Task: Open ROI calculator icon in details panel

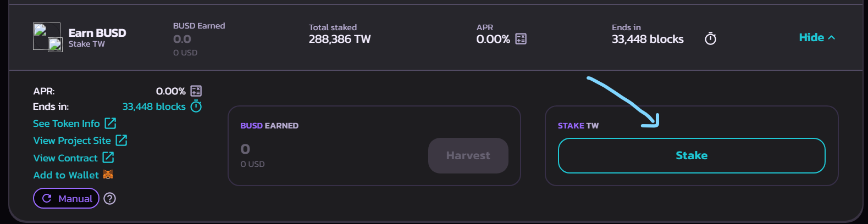Action: coord(196,91)
